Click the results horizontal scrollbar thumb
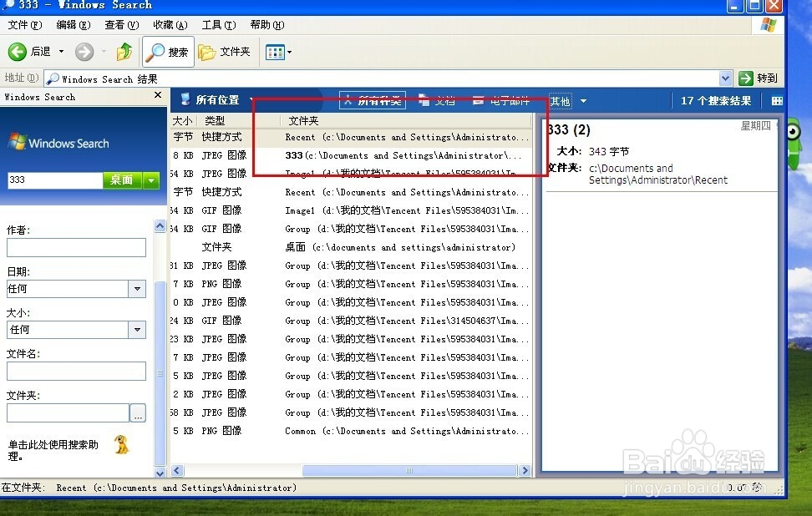The height and width of the screenshot is (516, 812). point(409,470)
